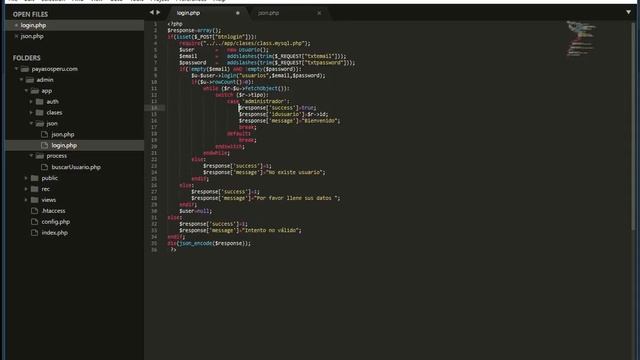Close login.php in the Open Files list
Screen dimensions: 640x360
tap(16, 25)
